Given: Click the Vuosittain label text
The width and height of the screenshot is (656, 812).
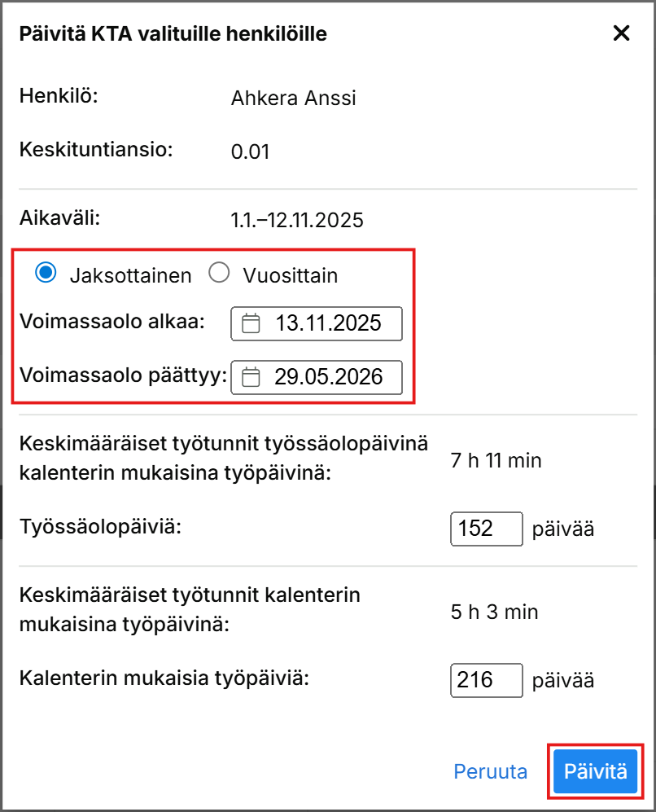Looking at the screenshot, I should (x=290, y=275).
